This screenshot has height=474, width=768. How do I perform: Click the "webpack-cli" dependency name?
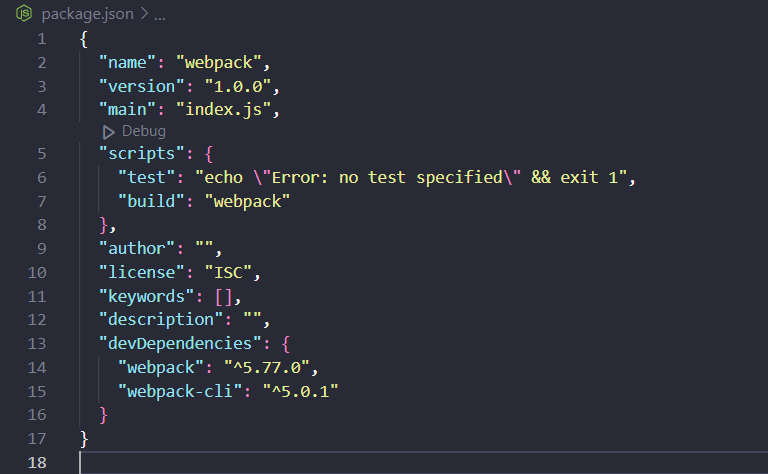(183, 390)
